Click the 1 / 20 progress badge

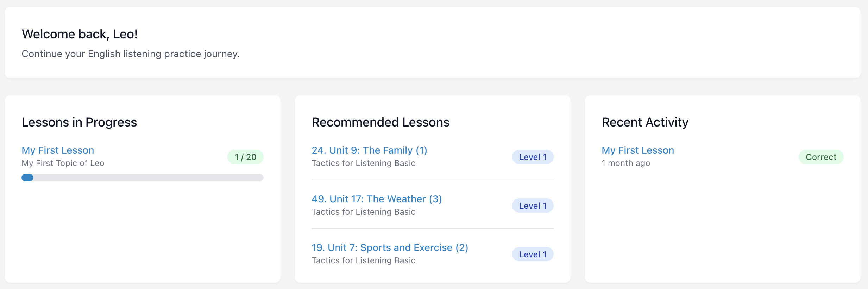245,157
